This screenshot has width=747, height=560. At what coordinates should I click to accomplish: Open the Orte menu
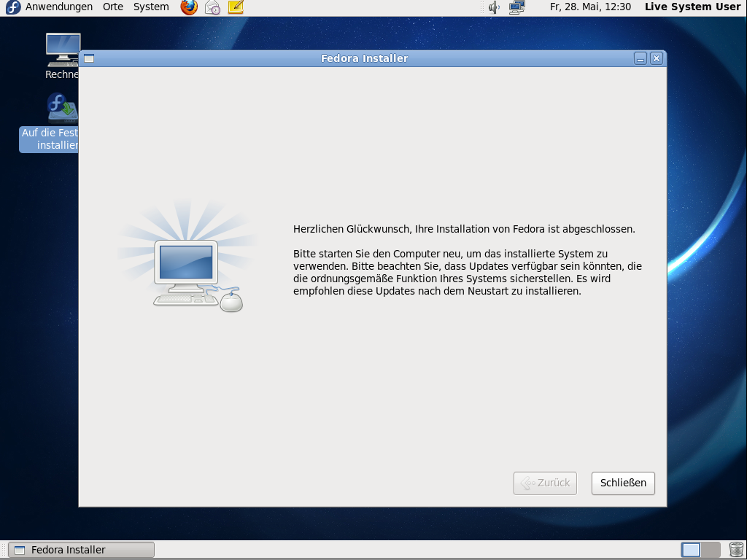pos(113,7)
